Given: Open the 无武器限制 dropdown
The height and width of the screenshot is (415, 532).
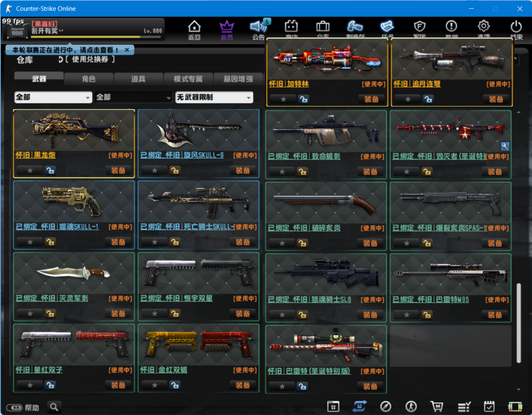Looking at the screenshot, I should (214, 97).
